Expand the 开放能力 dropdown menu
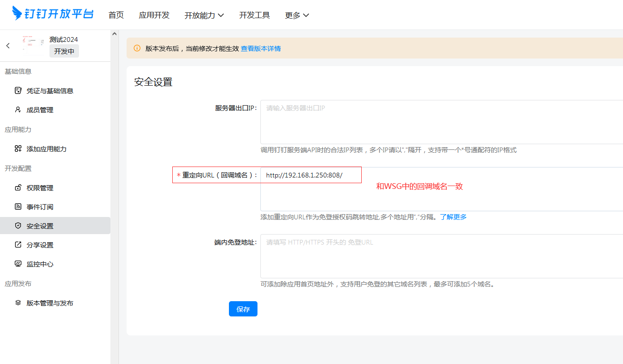The width and height of the screenshot is (623, 364). (204, 15)
